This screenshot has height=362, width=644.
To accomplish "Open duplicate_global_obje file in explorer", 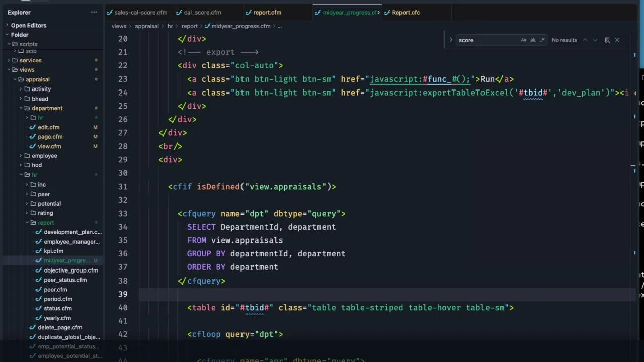I will point(68,337).
